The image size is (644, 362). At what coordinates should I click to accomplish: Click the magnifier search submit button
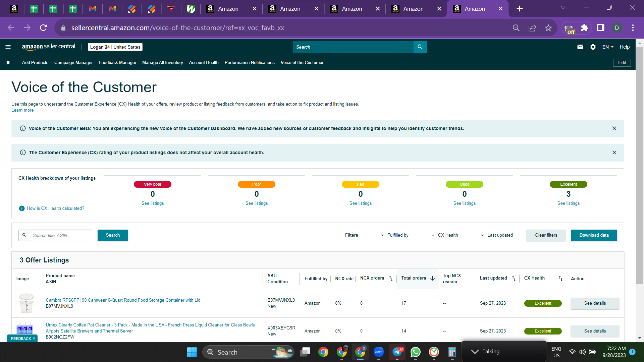tap(420, 47)
